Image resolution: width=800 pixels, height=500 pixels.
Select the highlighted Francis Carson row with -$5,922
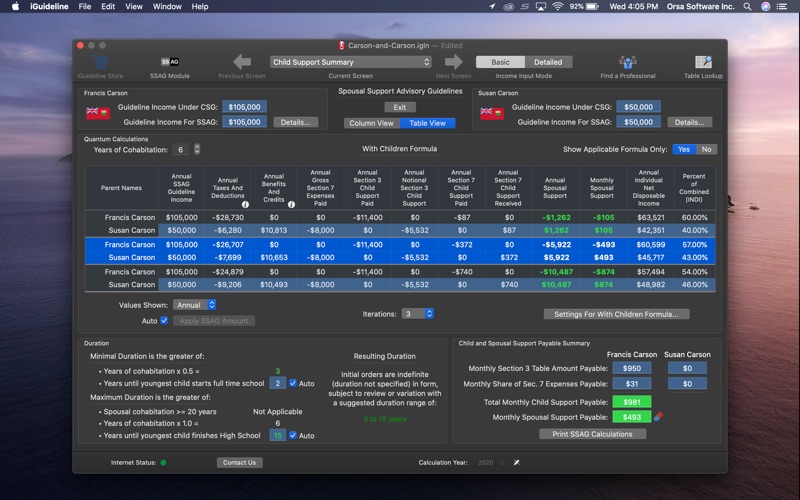400,244
